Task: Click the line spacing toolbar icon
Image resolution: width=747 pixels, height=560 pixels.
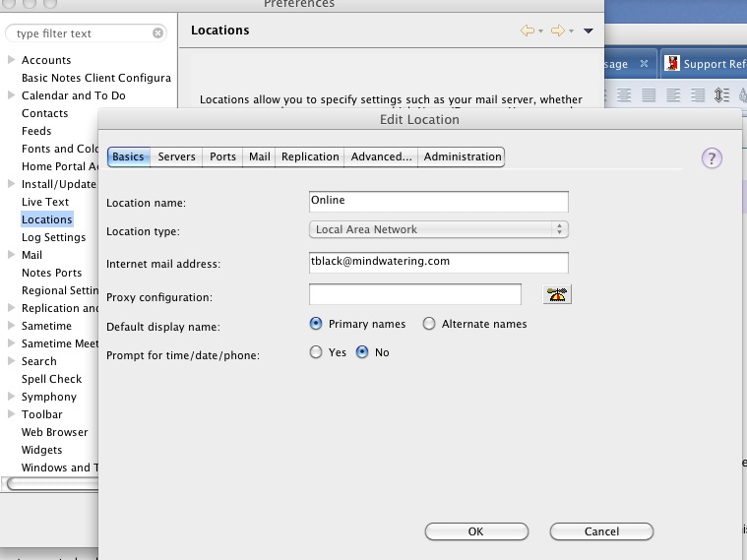Action: 721,95
